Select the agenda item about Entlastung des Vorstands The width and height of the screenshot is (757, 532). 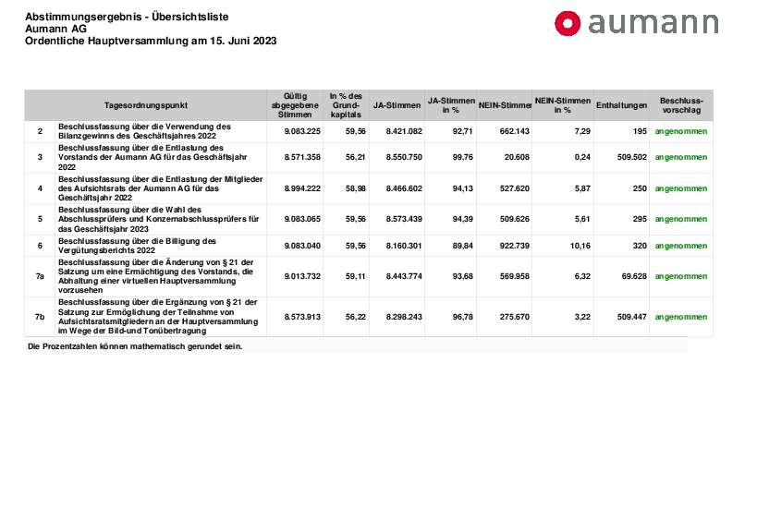(153, 157)
